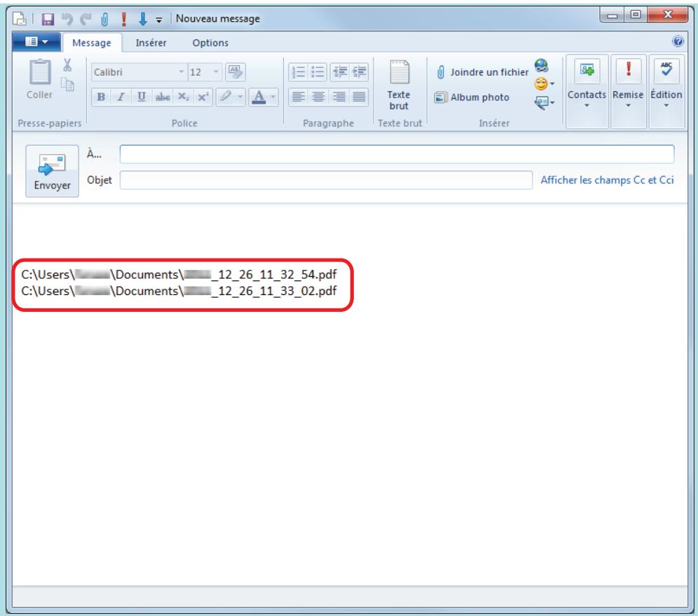Click the Cut scissors icon
This screenshot has height=616, width=698.
[67, 65]
